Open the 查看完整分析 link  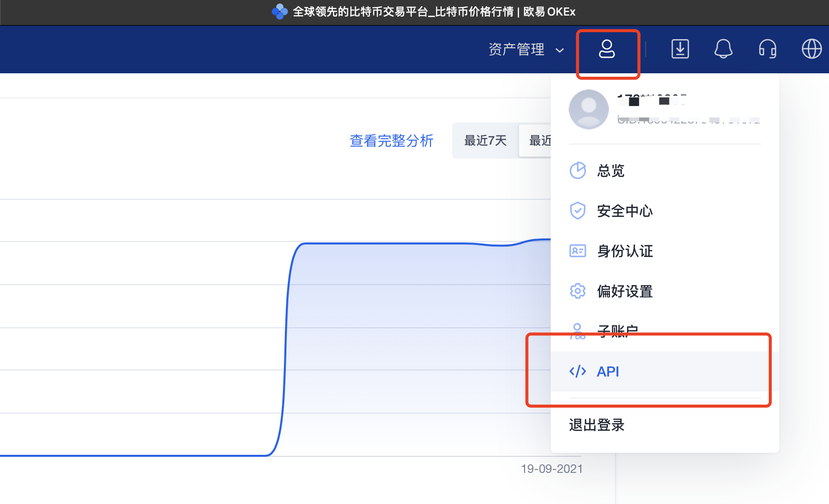[391, 141]
